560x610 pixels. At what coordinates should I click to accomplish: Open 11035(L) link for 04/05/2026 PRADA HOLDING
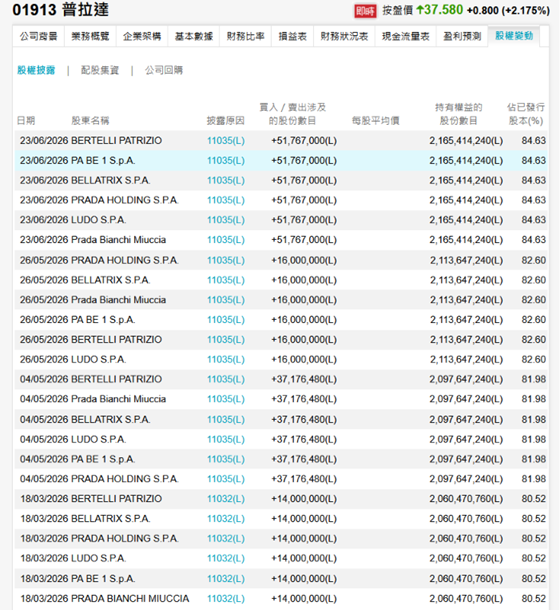pos(226,479)
